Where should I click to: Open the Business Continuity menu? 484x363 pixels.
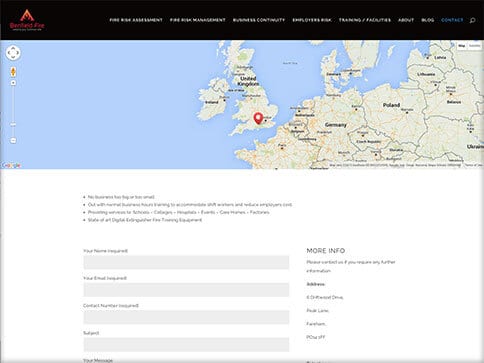259,20
